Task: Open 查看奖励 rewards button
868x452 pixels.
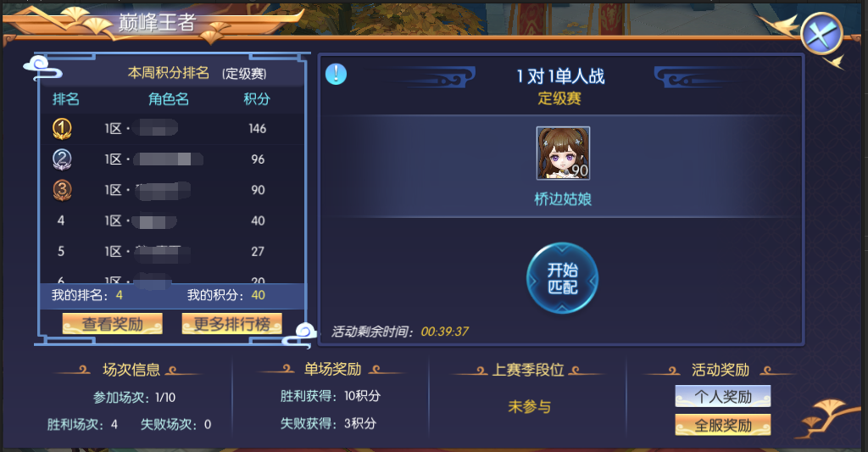Action: 113,323
